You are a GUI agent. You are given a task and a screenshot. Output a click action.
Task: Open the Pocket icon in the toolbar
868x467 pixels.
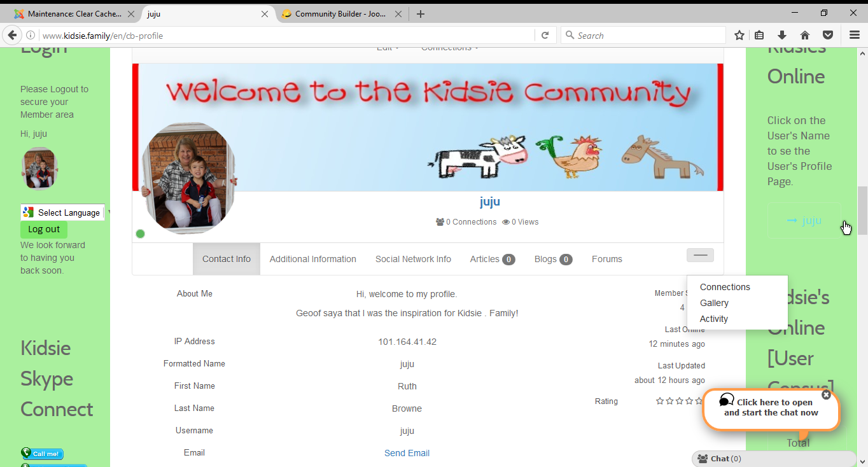[828, 36]
